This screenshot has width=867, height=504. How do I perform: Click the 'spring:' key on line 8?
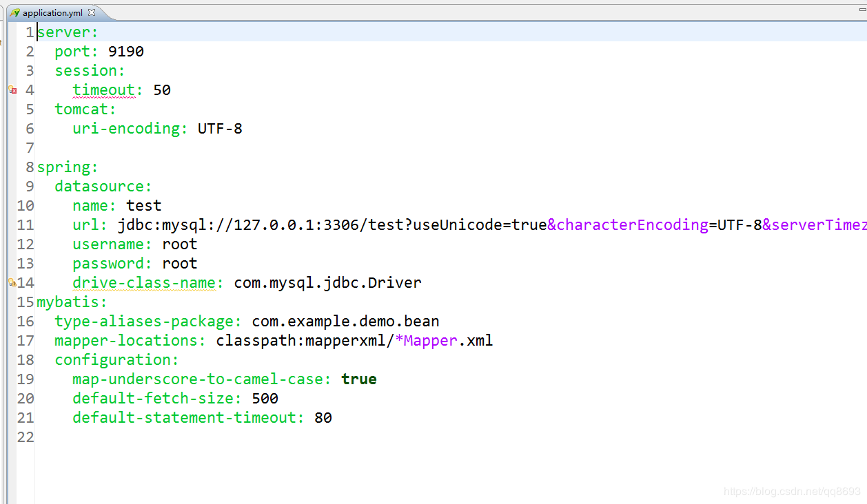[x=68, y=167]
